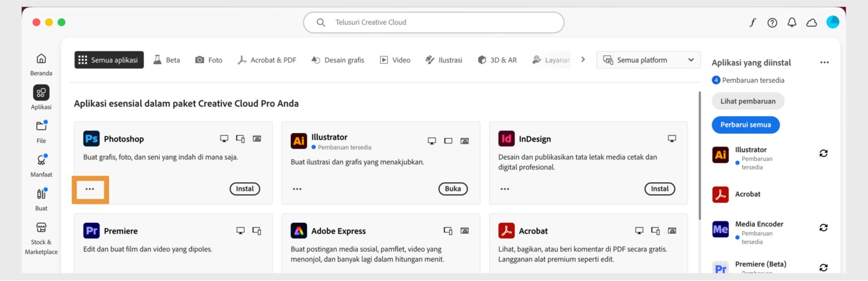The image size is (868, 281).
Task: Click the cloud sync status icon
Action: (811, 23)
